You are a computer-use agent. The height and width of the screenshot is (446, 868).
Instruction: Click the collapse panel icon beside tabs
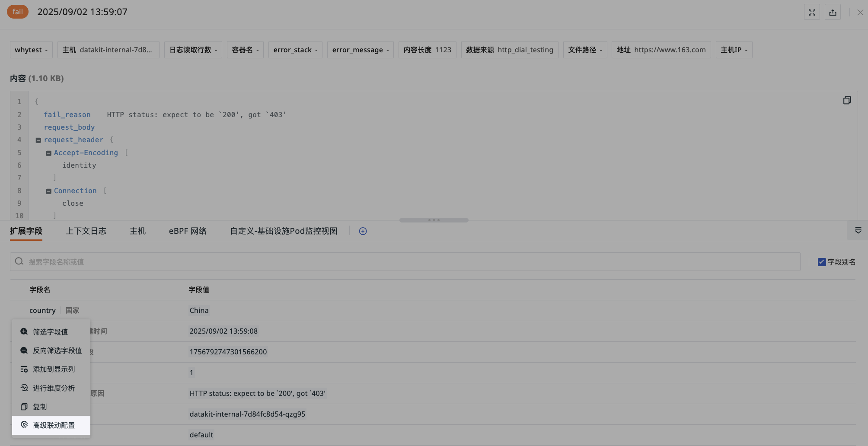click(858, 230)
